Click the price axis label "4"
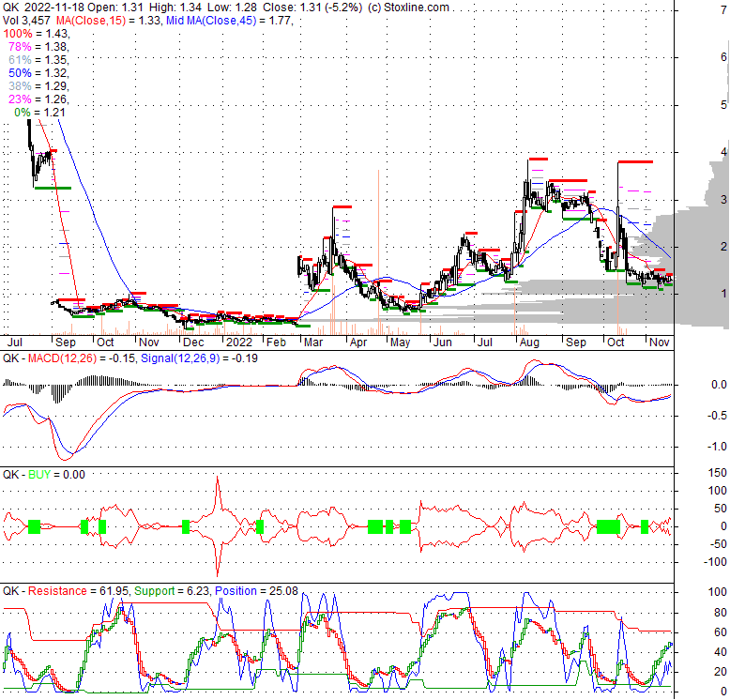Viewport: 730px width, 700px height. click(x=723, y=152)
